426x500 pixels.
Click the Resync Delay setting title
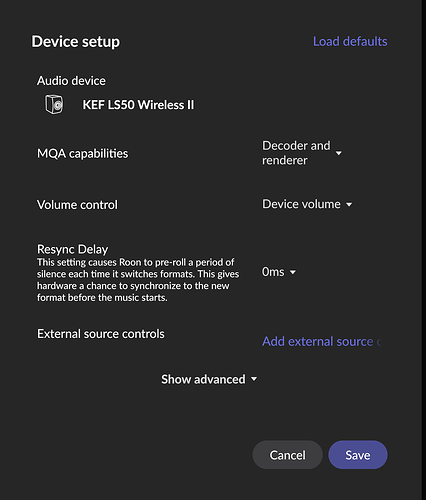pyautogui.click(x=72, y=249)
